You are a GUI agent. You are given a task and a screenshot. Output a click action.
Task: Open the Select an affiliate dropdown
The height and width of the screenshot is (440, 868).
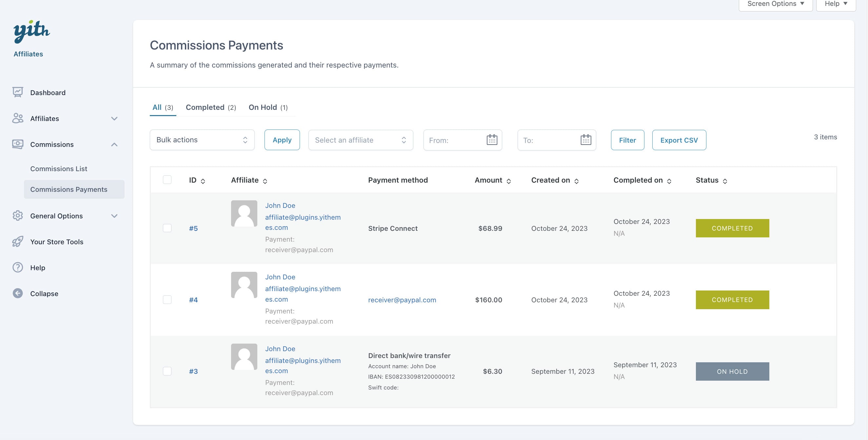click(x=360, y=140)
